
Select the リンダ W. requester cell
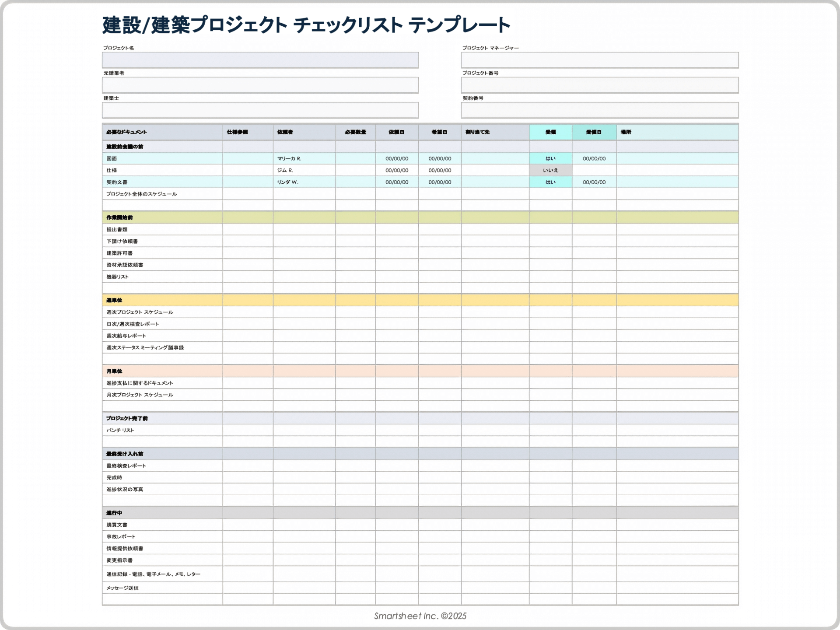[x=304, y=182]
